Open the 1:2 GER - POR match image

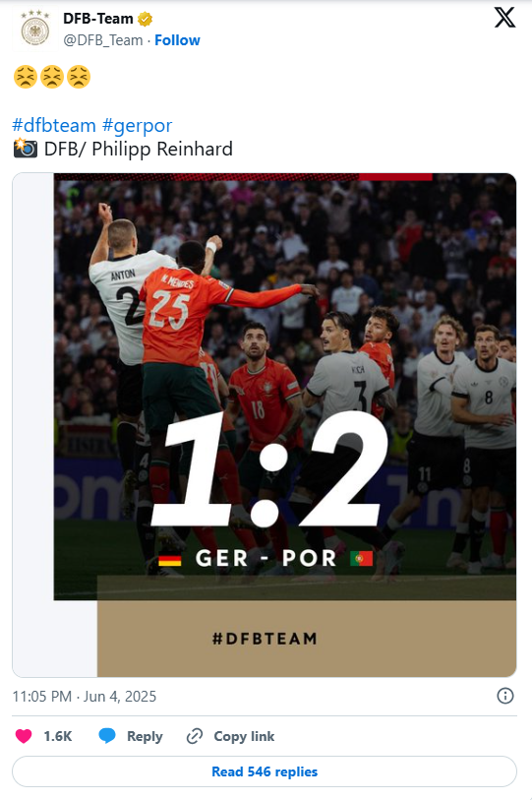coord(265,425)
